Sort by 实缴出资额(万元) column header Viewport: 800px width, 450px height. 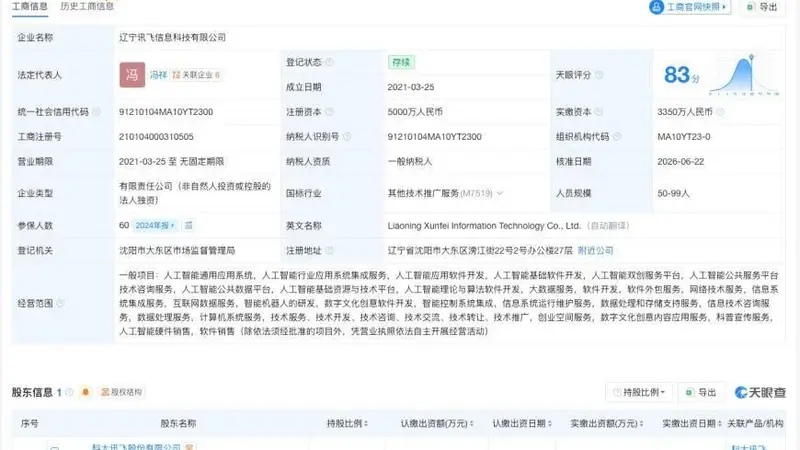click(x=606, y=423)
